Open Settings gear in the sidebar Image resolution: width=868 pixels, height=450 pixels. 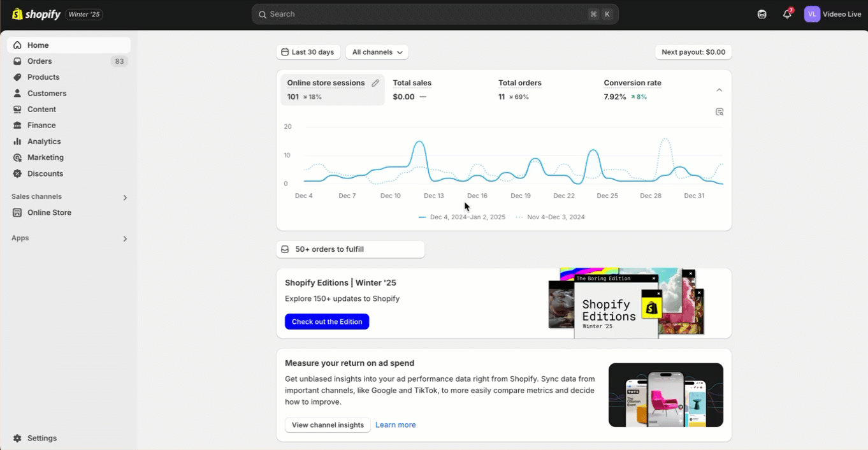[17, 439]
